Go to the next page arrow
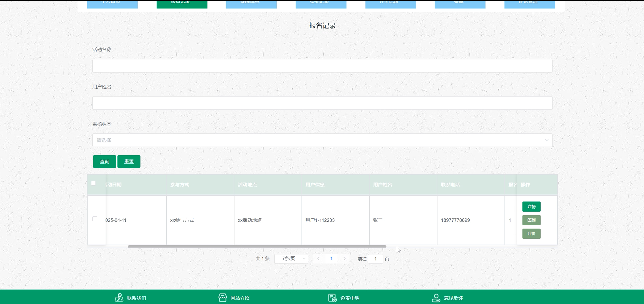This screenshot has height=304, width=644. [x=344, y=259]
